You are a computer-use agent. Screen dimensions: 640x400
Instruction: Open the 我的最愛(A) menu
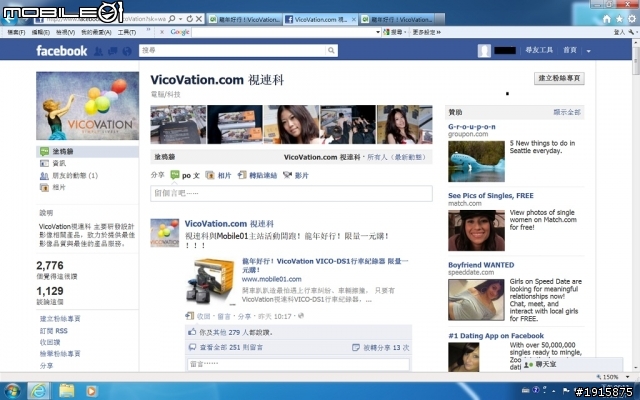pyautogui.click(x=96, y=32)
